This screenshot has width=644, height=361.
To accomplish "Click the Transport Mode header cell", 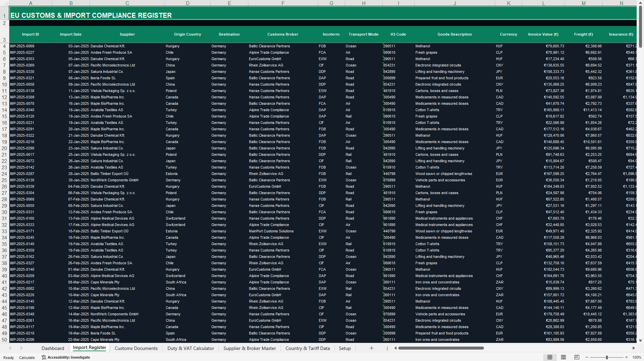I will coord(363,34).
